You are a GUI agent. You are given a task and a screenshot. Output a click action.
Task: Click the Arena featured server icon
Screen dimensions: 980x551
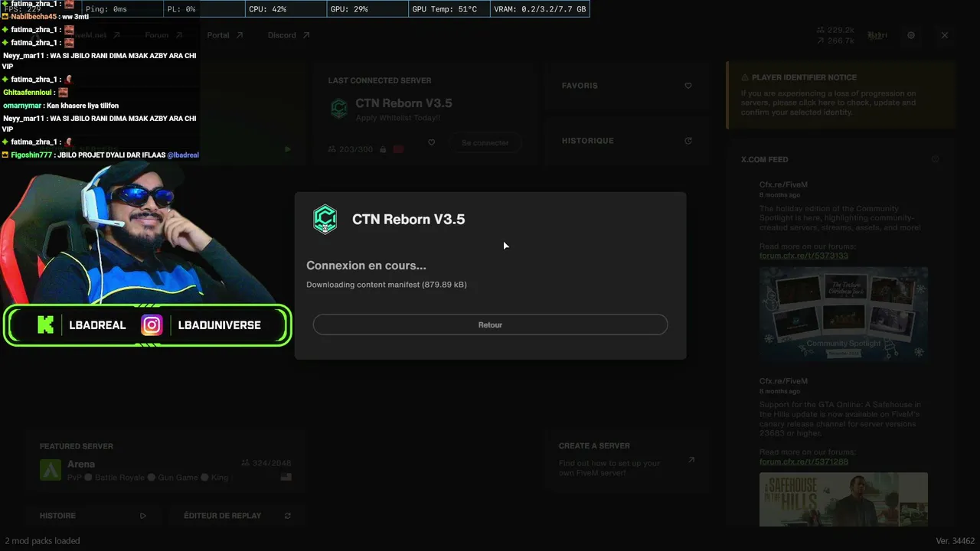coord(51,470)
